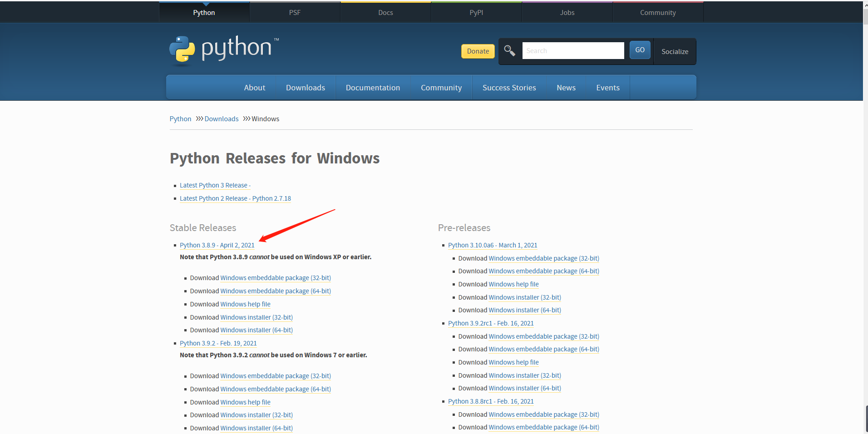This screenshot has height=434, width=868.
Task: Open Python 3.8.9 - April 2, 2021 release
Action: coord(217,245)
